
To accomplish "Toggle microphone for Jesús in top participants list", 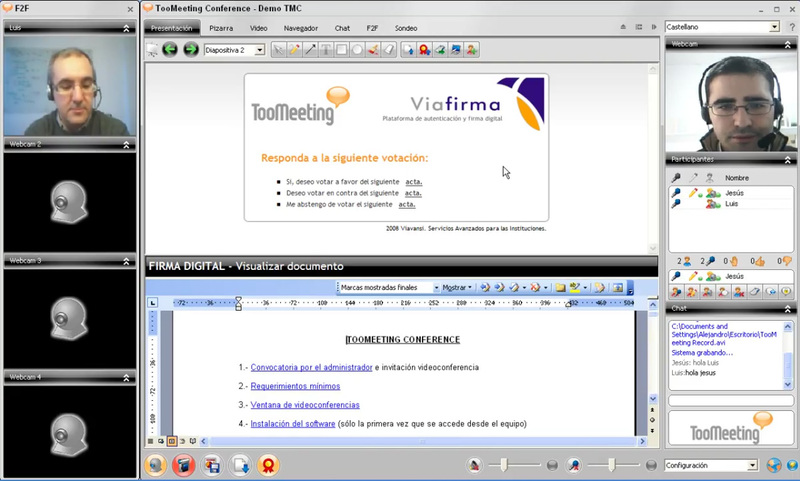I will point(676,193).
